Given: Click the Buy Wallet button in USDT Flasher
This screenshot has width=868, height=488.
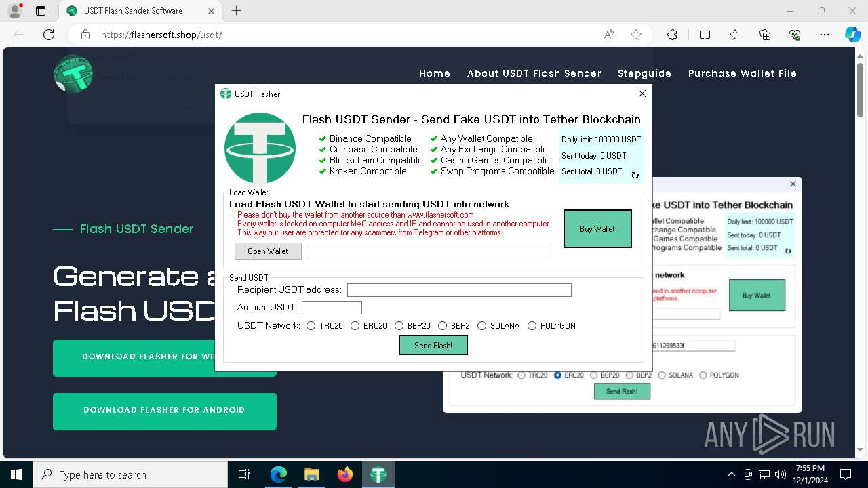Looking at the screenshot, I should 597,228.
